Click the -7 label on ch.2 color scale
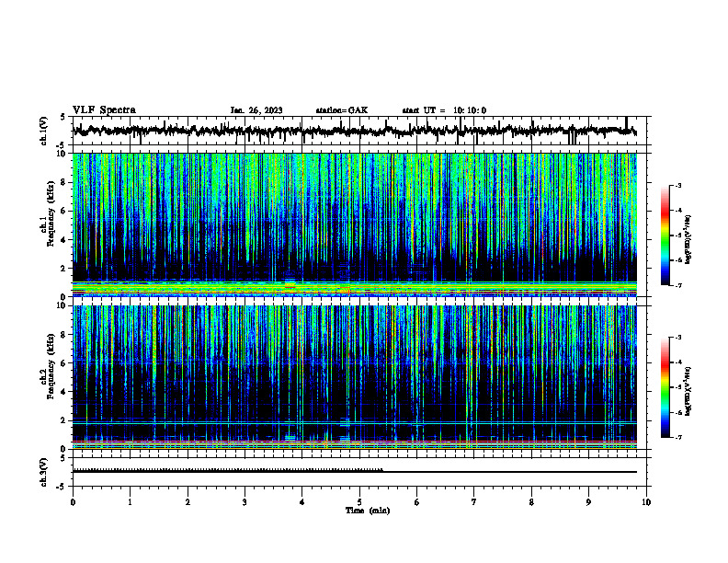 [678, 438]
